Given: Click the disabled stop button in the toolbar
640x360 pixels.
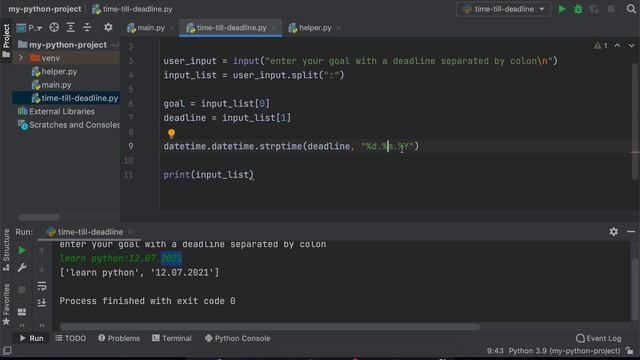Looking at the screenshot, I should click(611, 9).
